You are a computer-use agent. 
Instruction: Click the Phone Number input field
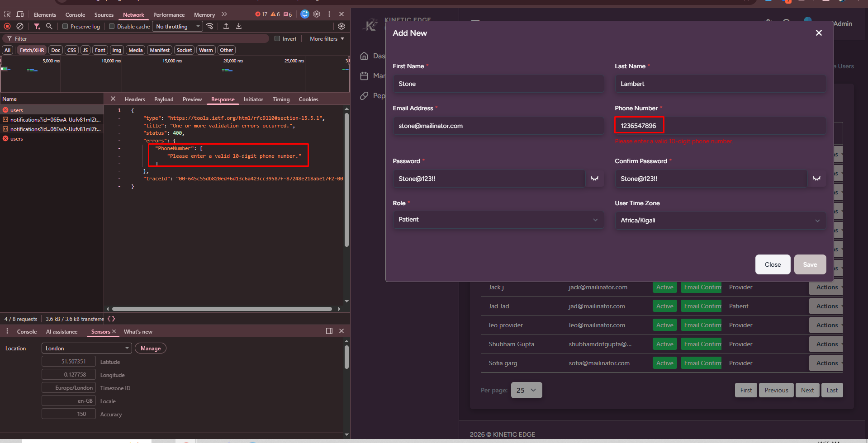[x=719, y=126]
